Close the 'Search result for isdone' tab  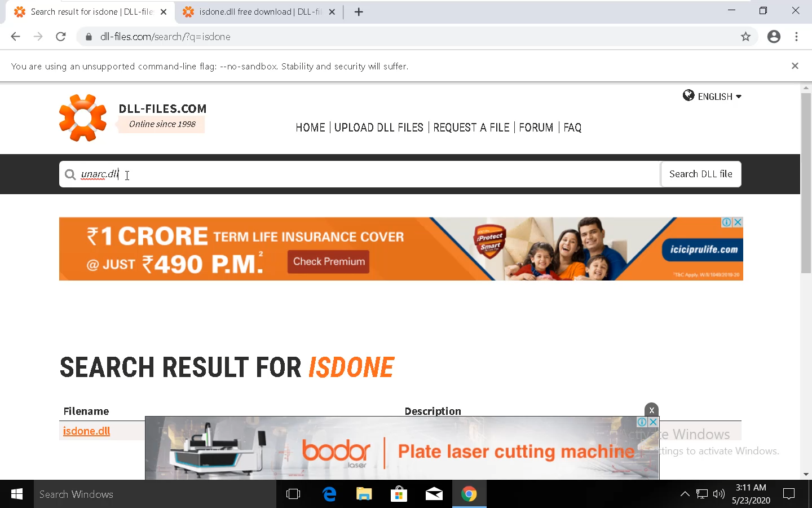click(x=164, y=12)
